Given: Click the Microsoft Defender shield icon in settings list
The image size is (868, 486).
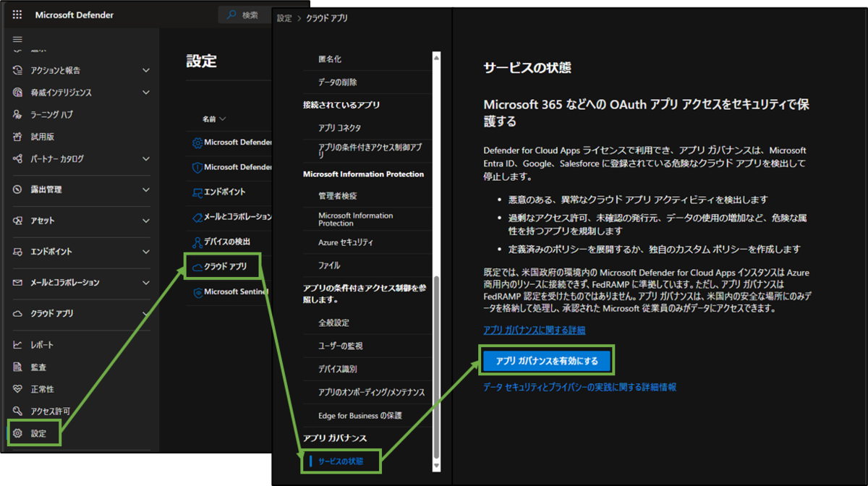Looking at the screenshot, I should 197,167.
